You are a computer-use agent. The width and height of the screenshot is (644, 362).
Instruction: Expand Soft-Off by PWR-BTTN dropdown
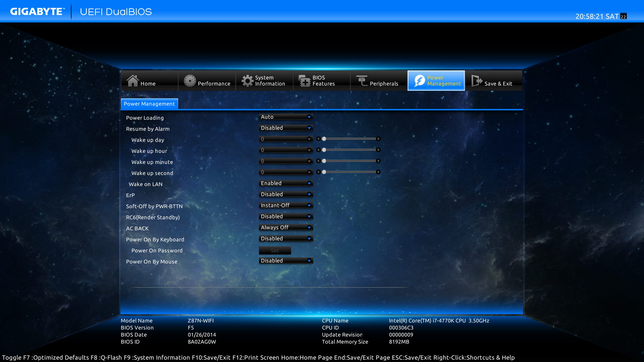coord(286,205)
